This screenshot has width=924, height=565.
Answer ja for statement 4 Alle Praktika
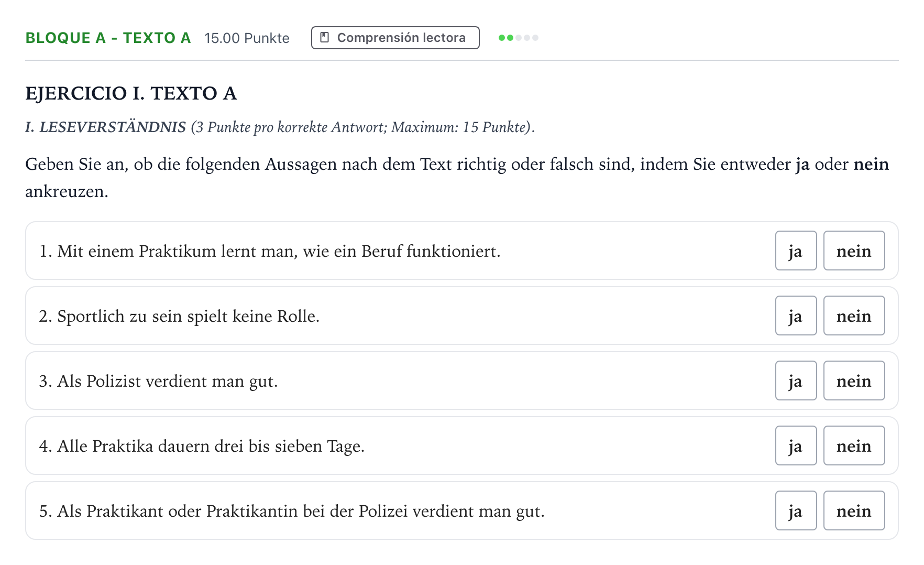[x=796, y=446]
